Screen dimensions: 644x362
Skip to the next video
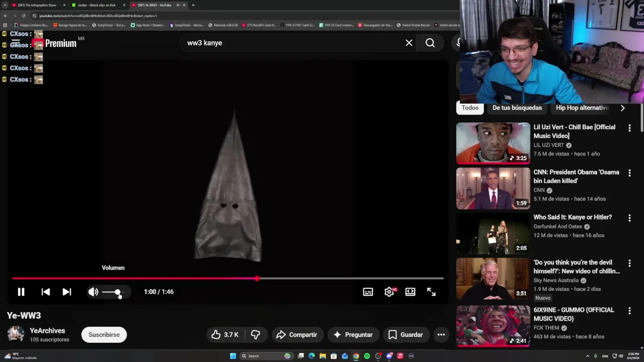66,292
